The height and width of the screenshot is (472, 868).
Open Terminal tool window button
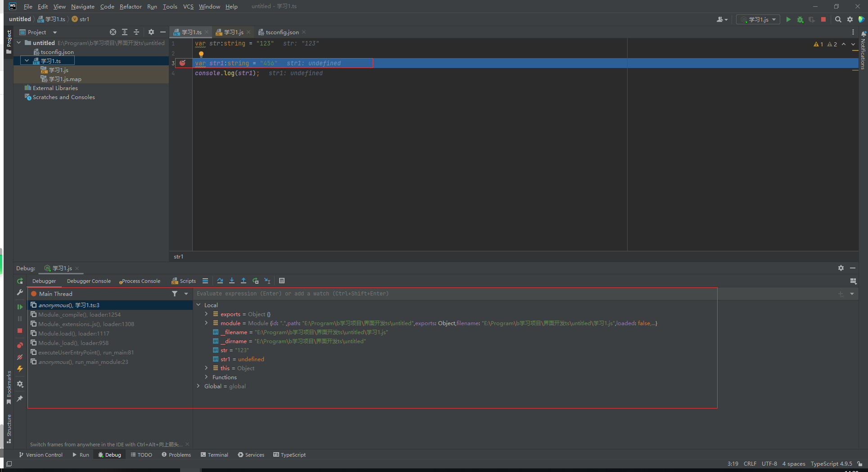pyautogui.click(x=214, y=455)
